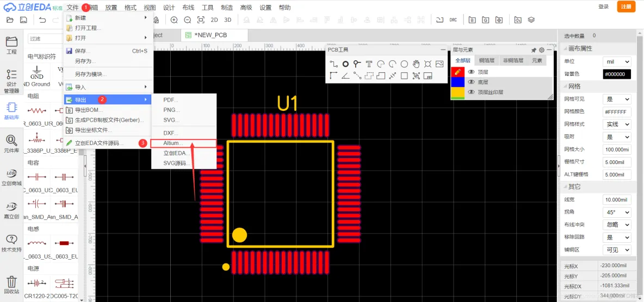Click the 线宽 10.000mil input field
This screenshot has height=302, width=644.
click(x=617, y=199)
